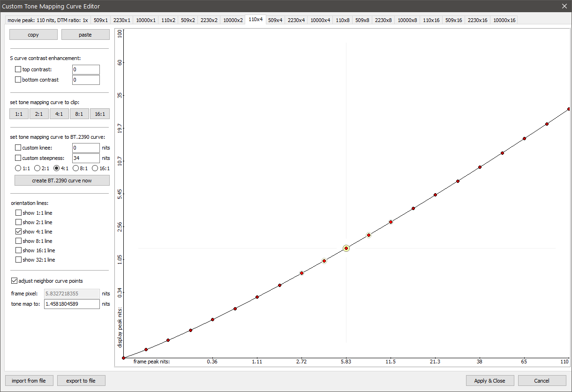Open the movie peak 110 nits 1x tab
Screen dimensions: 572x392
tap(48, 20)
